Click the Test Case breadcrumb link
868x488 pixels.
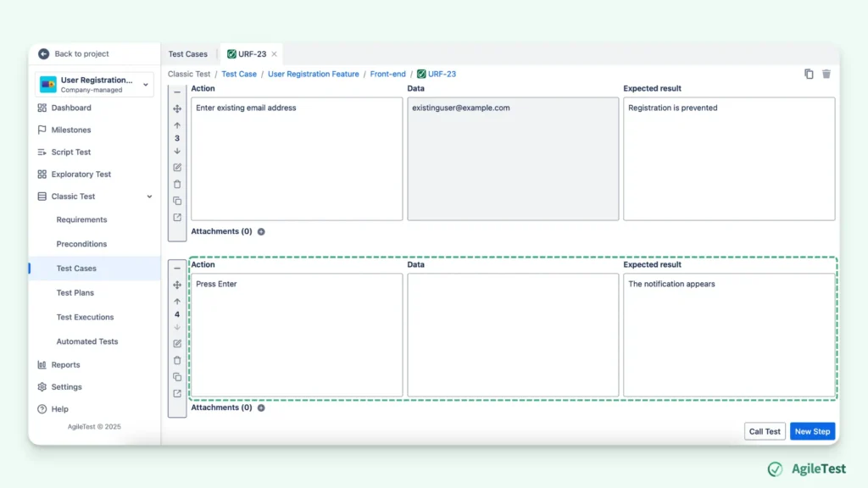coord(239,75)
